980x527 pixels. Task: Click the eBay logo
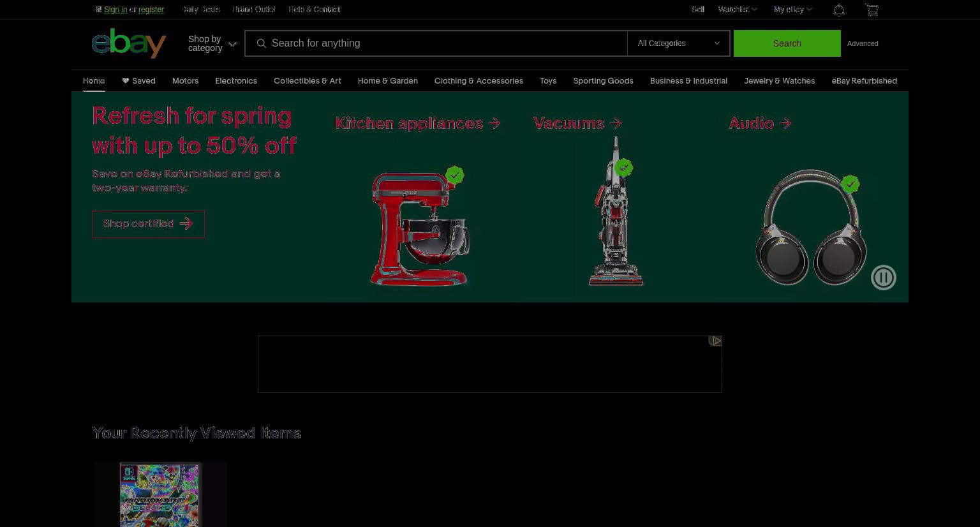129,43
